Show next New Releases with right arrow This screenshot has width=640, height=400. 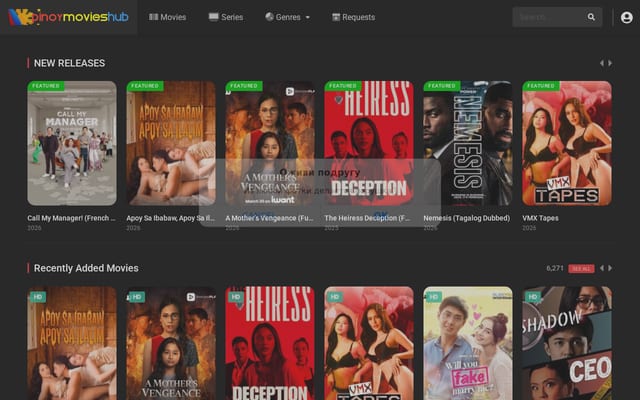pyautogui.click(x=610, y=63)
